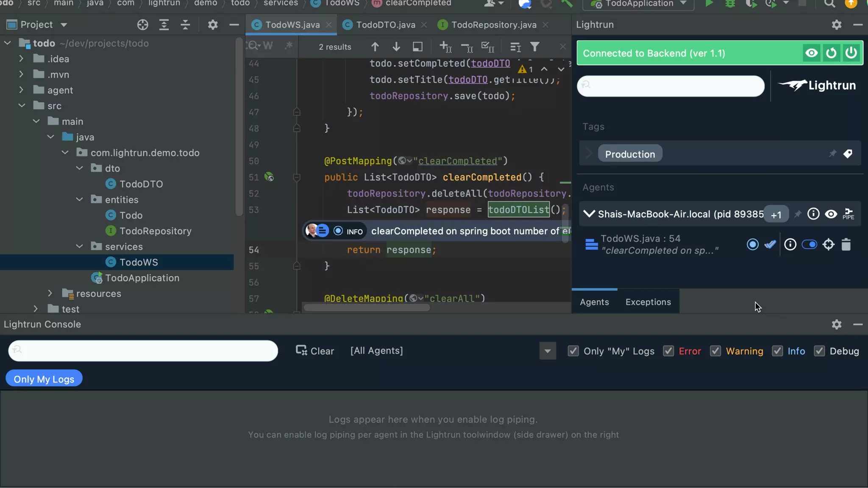868x488 pixels.
Task: Click the Lightrun tags search field
Action: (x=670, y=86)
